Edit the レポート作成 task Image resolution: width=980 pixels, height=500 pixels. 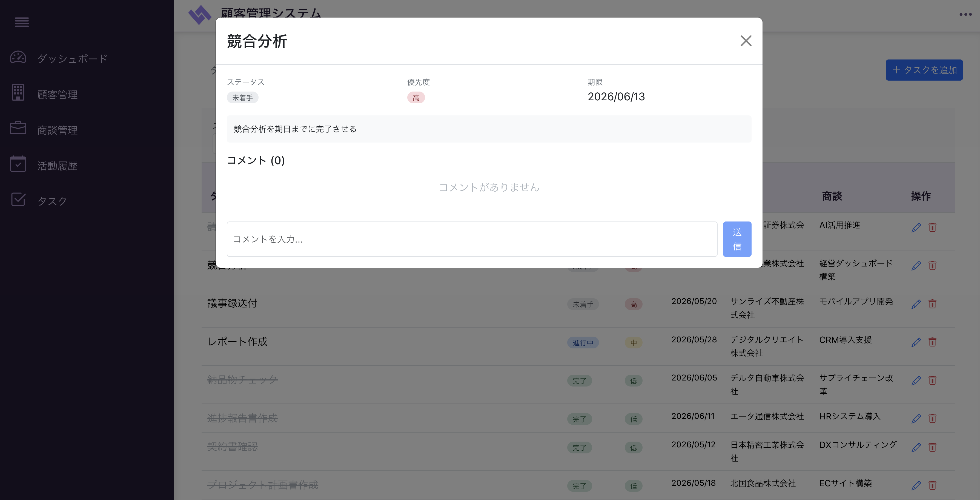tap(916, 342)
